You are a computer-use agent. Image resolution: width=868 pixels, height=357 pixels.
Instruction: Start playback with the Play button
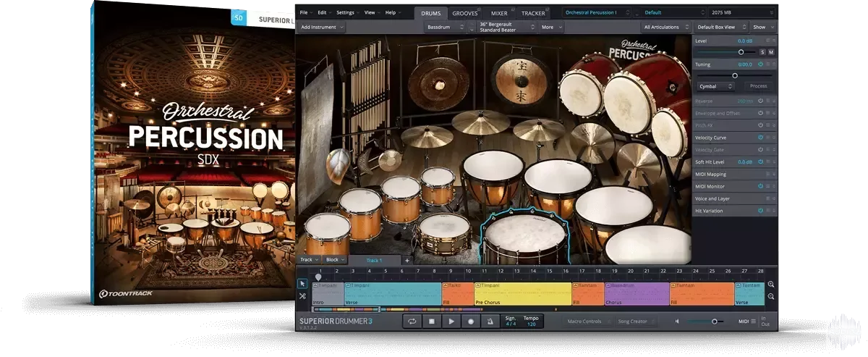click(x=451, y=321)
